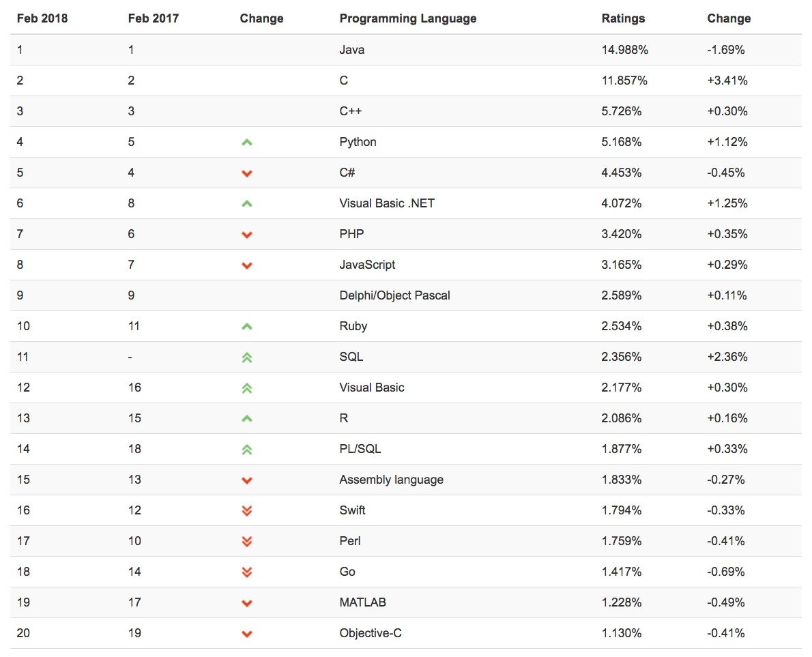The height and width of the screenshot is (657, 812).
Task: Click the red down arrow beside PHP
Action: point(247,235)
